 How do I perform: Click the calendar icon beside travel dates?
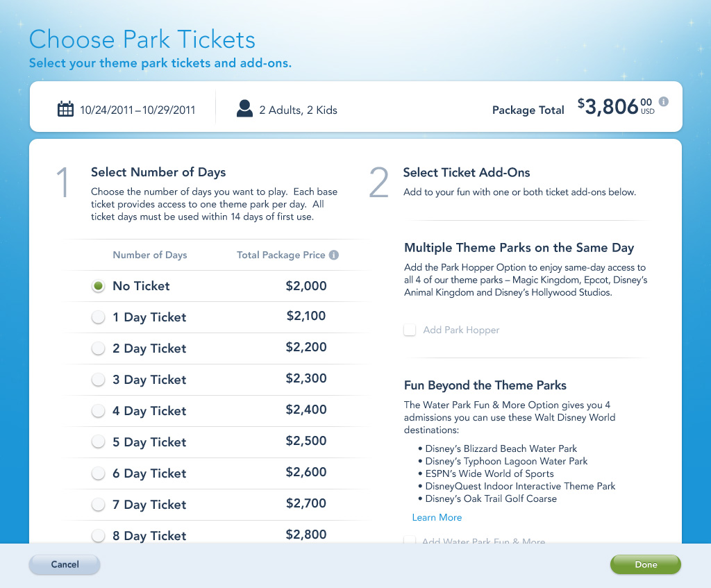click(x=65, y=109)
